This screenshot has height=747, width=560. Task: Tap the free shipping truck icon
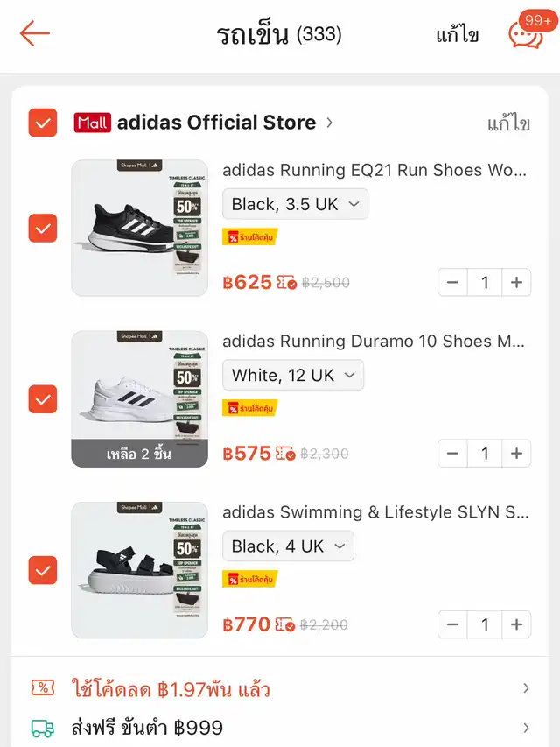pyautogui.click(x=42, y=728)
